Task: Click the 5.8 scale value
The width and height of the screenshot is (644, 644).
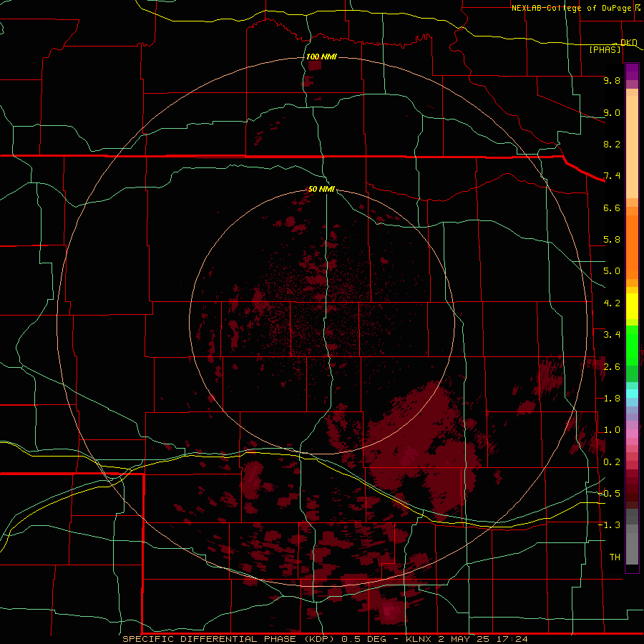Action: [612, 240]
